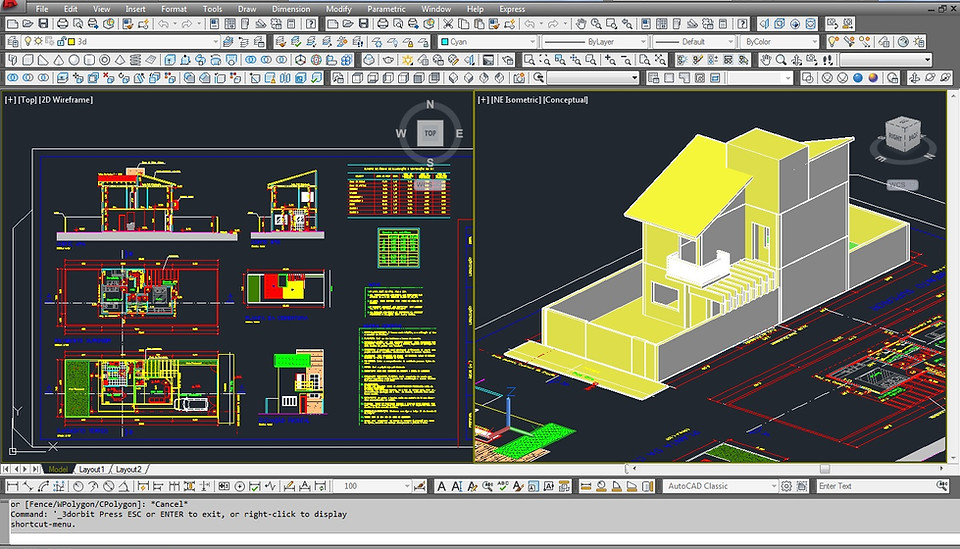
Task: Open the Express menu
Action: coord(512,9)
